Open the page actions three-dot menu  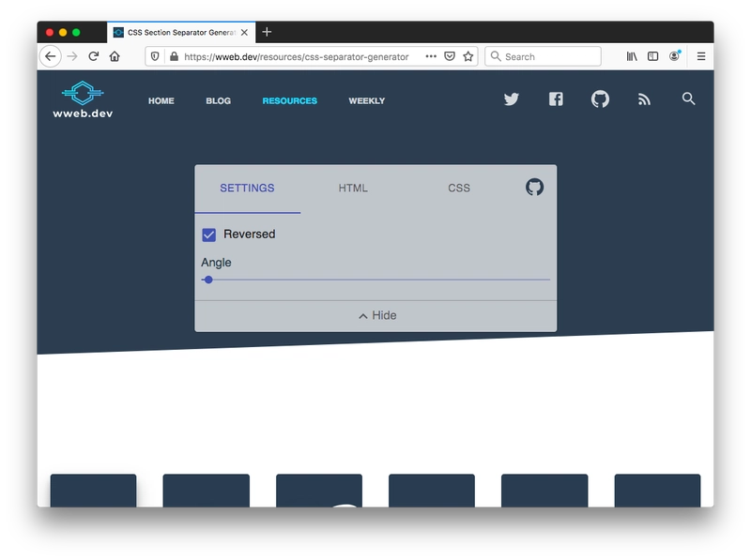click(x=431, y=56)
